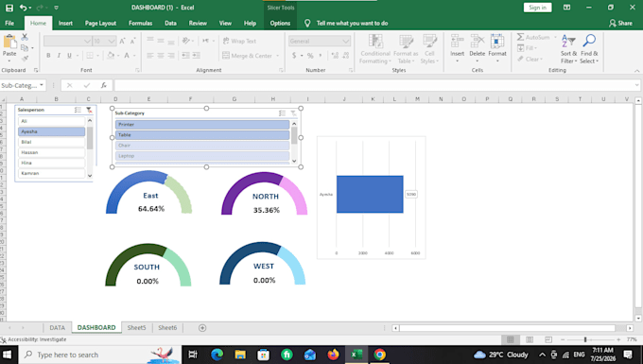Toggle Bold formatting

tap(48, 56)
